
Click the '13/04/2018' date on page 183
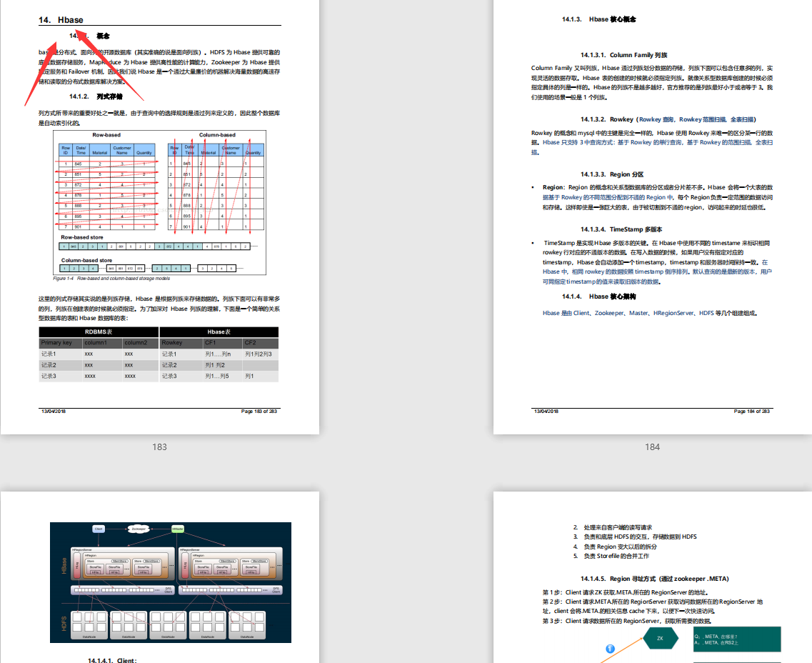click(x=54, y=412)
